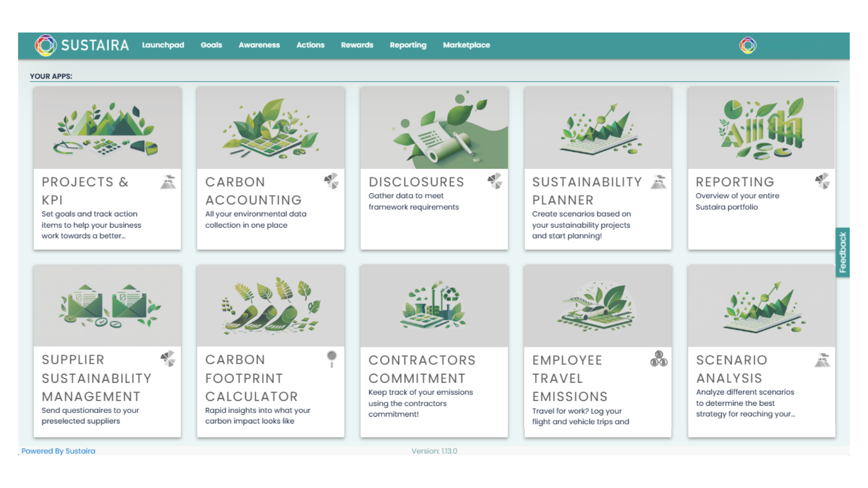Follow the Powered By Sustaira link

(x=58, y=451)
